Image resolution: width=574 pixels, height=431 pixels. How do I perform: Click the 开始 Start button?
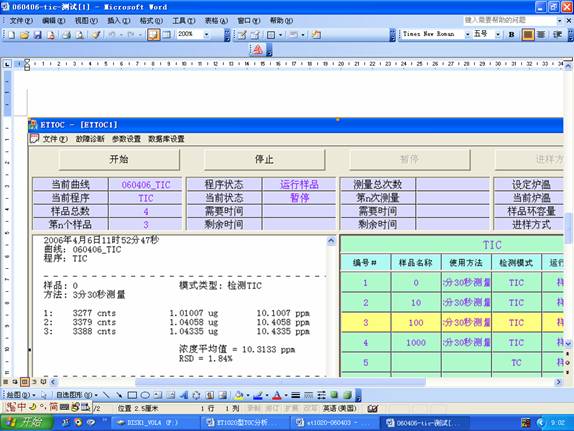(x=27, y=423)
